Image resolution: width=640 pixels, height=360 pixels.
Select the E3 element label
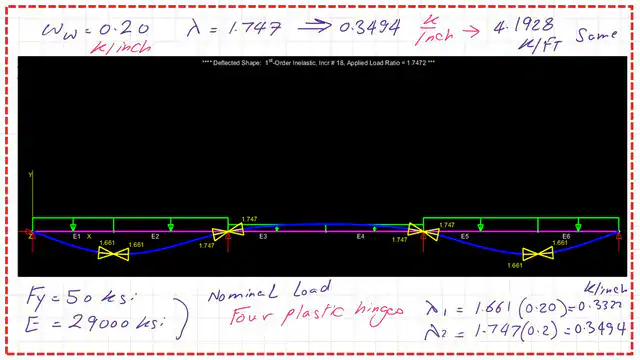[x=263, y=237]
